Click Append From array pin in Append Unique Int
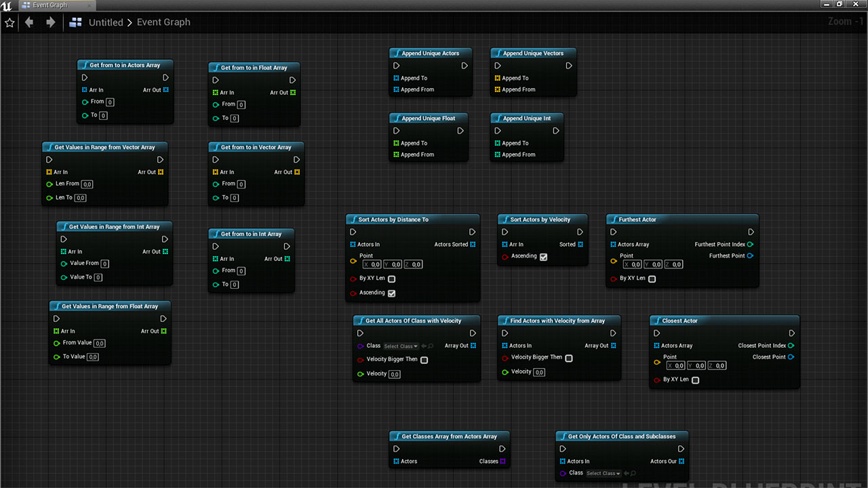 pyautogui.click(x=497, y=155)
